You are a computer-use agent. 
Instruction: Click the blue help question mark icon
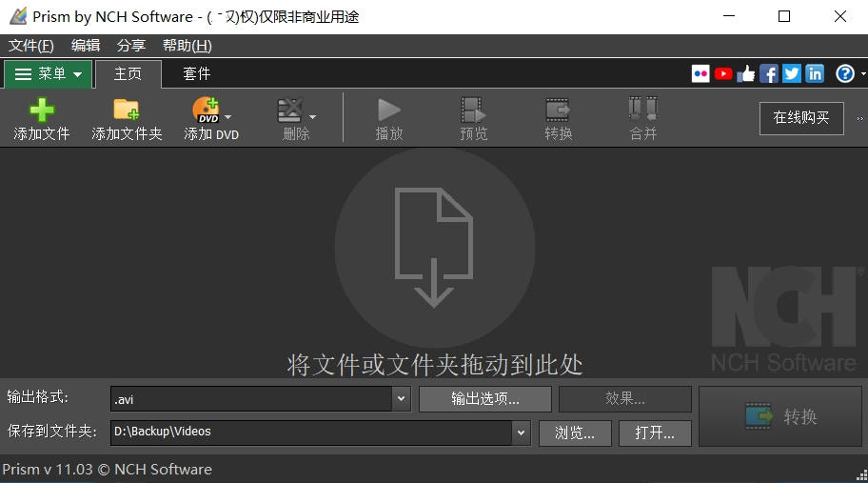click(x=845, y=73)
